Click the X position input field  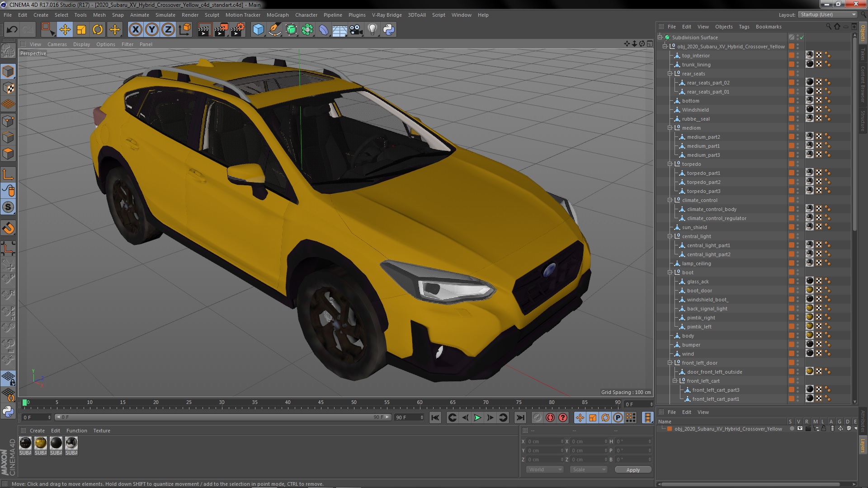pos(543,441)
